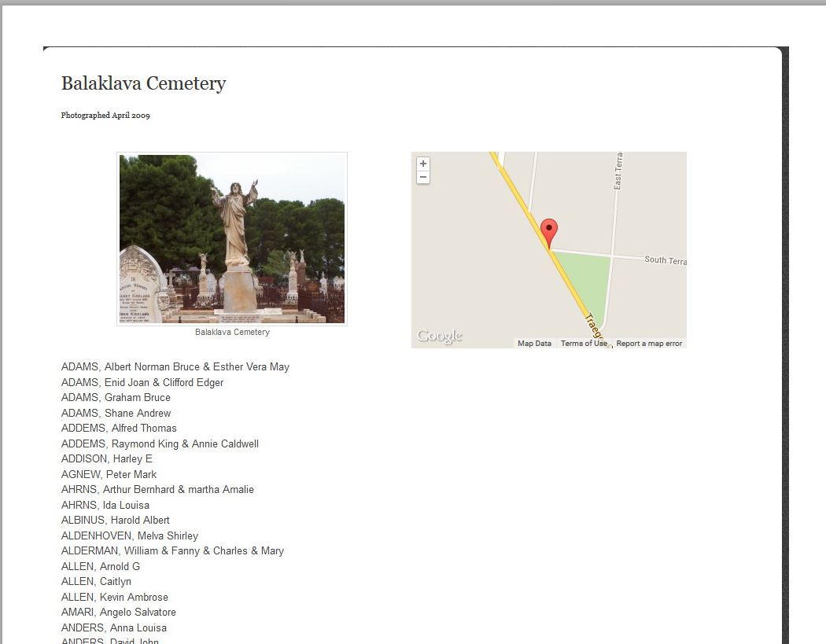Open Map Data link

point(534,344)
